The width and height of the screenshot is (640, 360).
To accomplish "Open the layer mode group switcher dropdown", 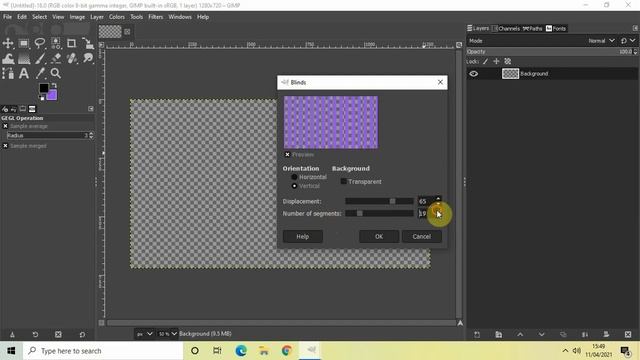I will (x=628, y=41).
